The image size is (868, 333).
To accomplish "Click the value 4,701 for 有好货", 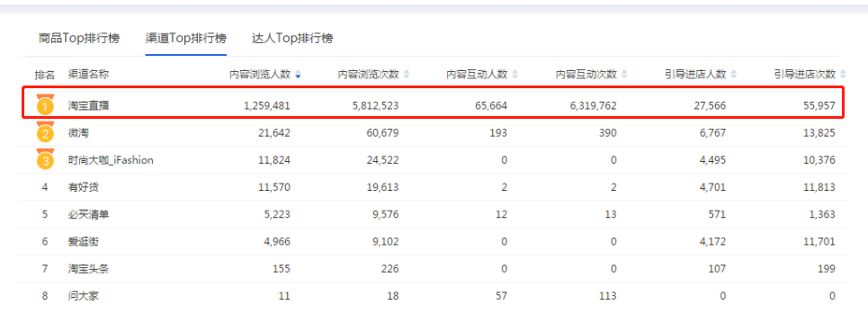I will pos(713,187).
